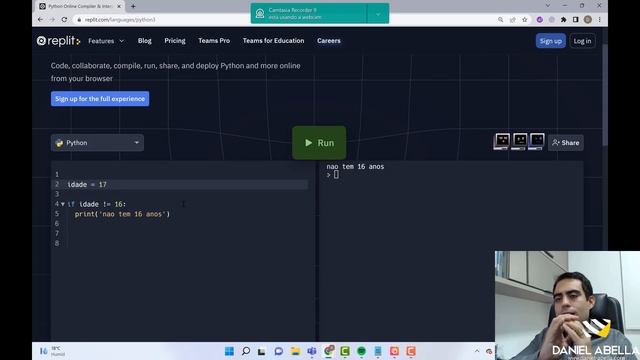The height and width of the screenshot is (360, 640).
Task: Switch to Chrome on the taskbar
Action: tap(329, 351)
